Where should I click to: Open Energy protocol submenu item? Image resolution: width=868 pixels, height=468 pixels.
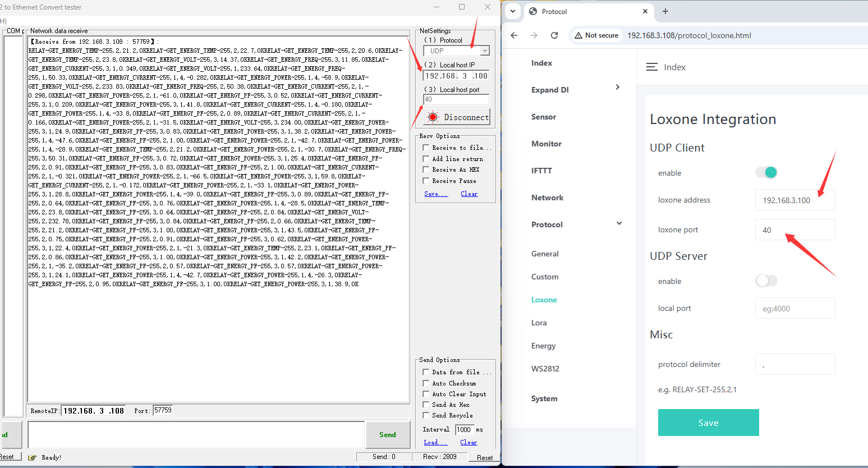pyautogui.click(x=543, y=346)
